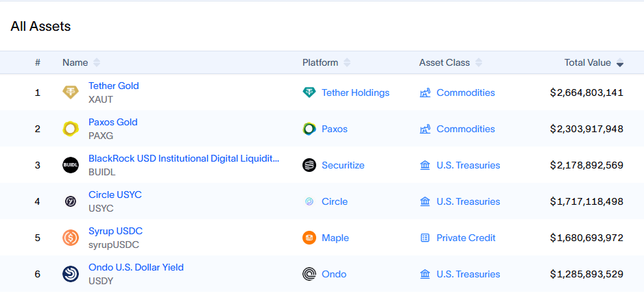
Task: Open the Circle platform link
Action: pos(334,201)
